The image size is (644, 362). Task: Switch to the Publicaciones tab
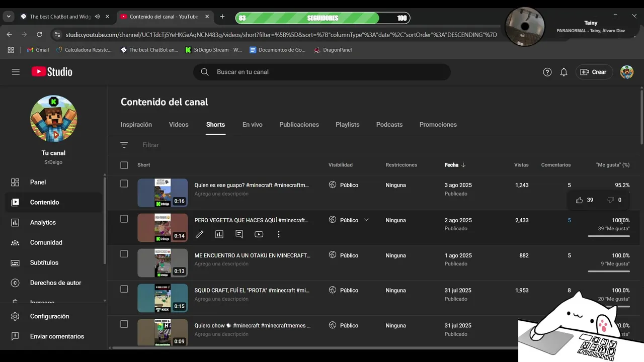coord(299,125)
